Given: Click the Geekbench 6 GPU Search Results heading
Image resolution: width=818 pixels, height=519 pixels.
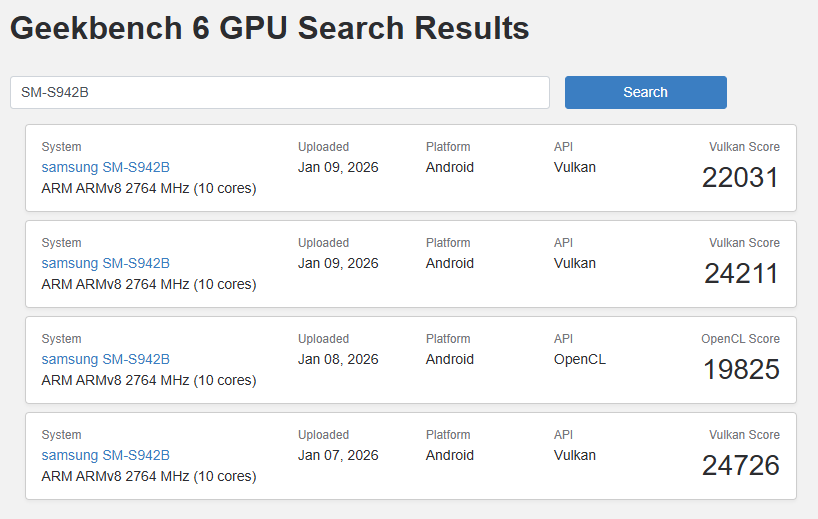Looking at the screenshot, I should [269, 28].
